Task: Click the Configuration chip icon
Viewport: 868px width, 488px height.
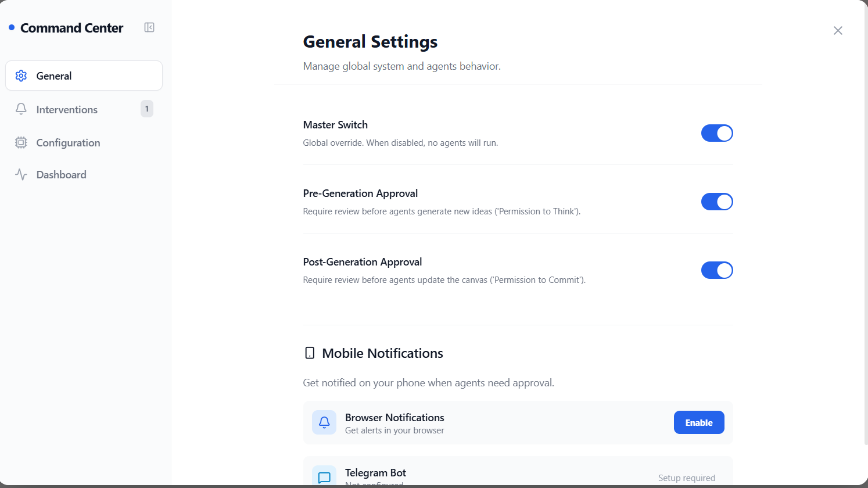Action: [x=21, y=143]
